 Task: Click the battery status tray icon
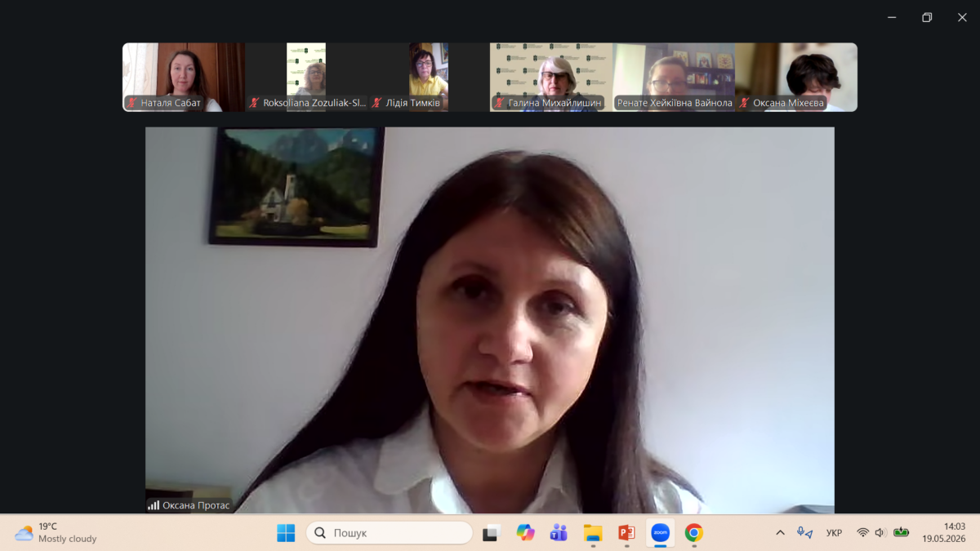901,533
